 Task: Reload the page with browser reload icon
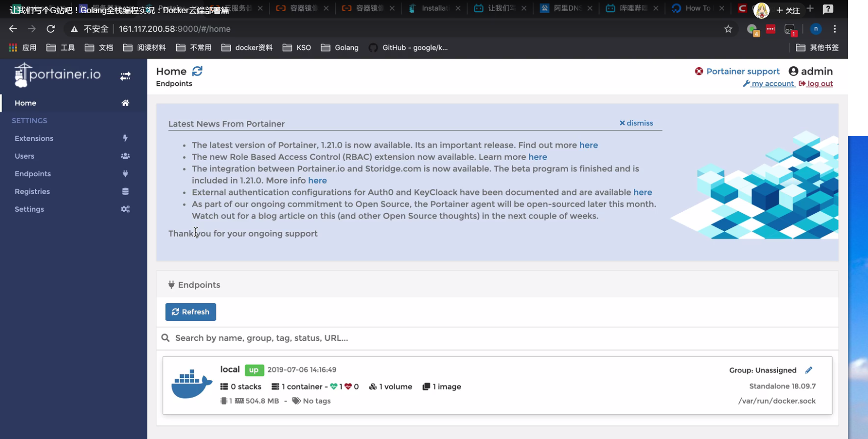(x=50, y=29)
